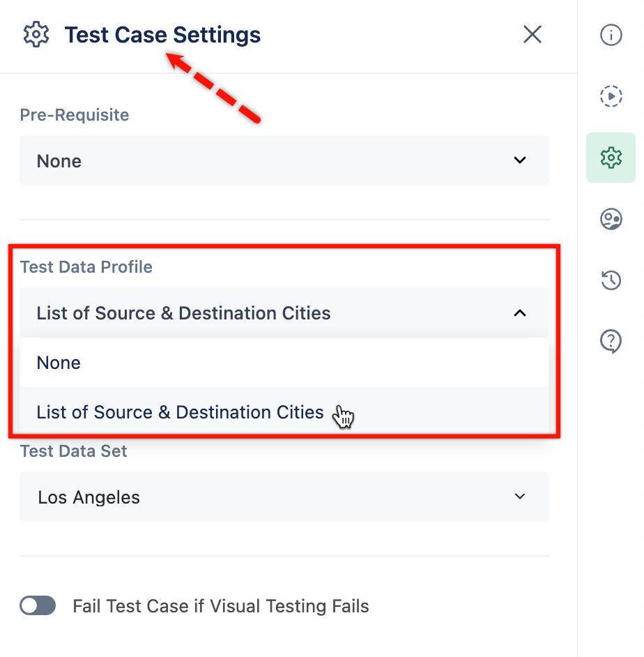View test case History via the clock icon
The image size is (644, 657).
(x=611, y=280)
